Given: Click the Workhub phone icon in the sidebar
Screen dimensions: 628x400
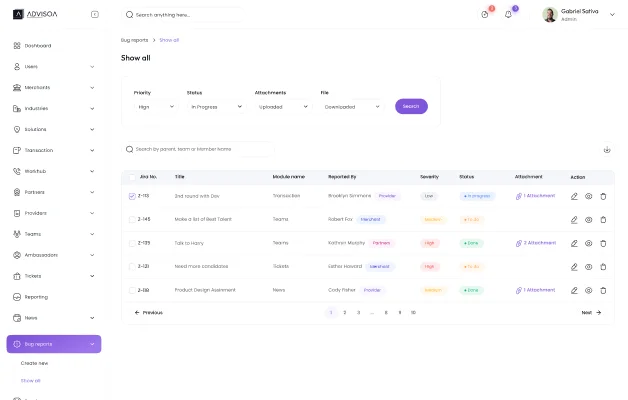Looking at the screenshot, I should coord(17,171).
